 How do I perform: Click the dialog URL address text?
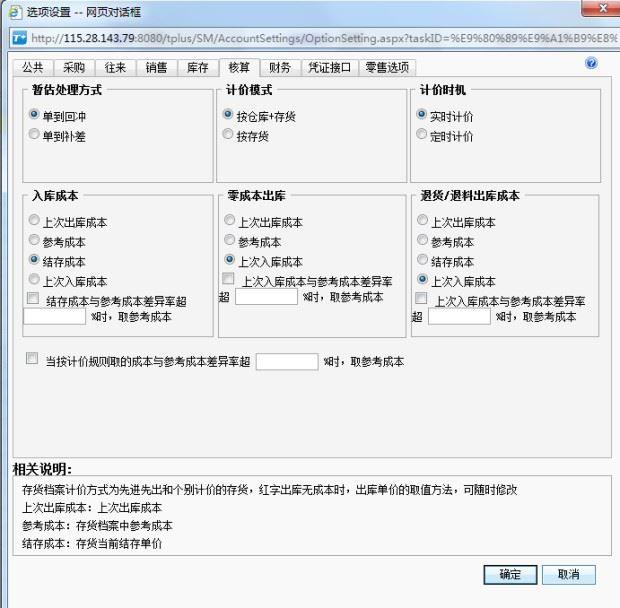coord(323,38)
